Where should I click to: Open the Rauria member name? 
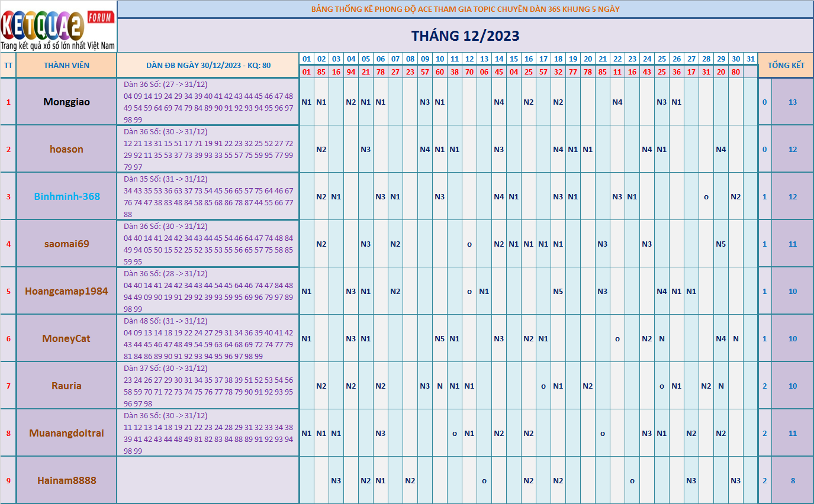(66, 386)
